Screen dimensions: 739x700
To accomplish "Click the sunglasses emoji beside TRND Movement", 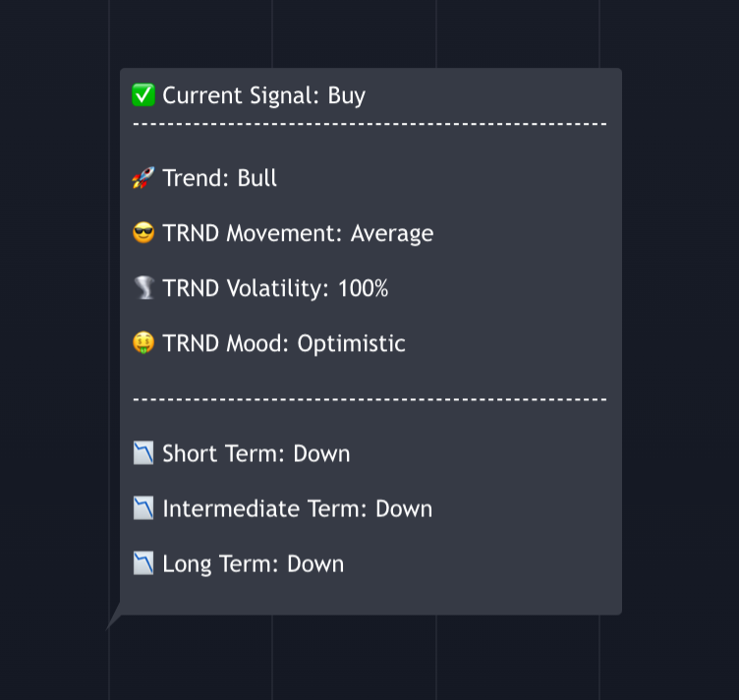I will [x=143, y=233].
